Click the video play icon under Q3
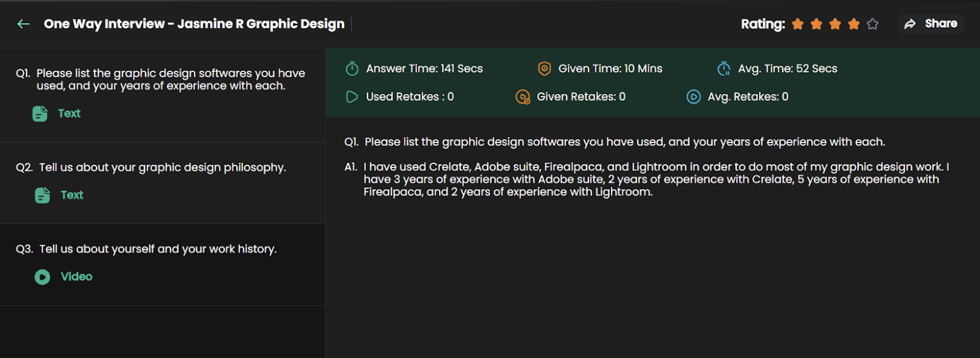This screenshot has height=358, width=980. (x=42, y=277)
